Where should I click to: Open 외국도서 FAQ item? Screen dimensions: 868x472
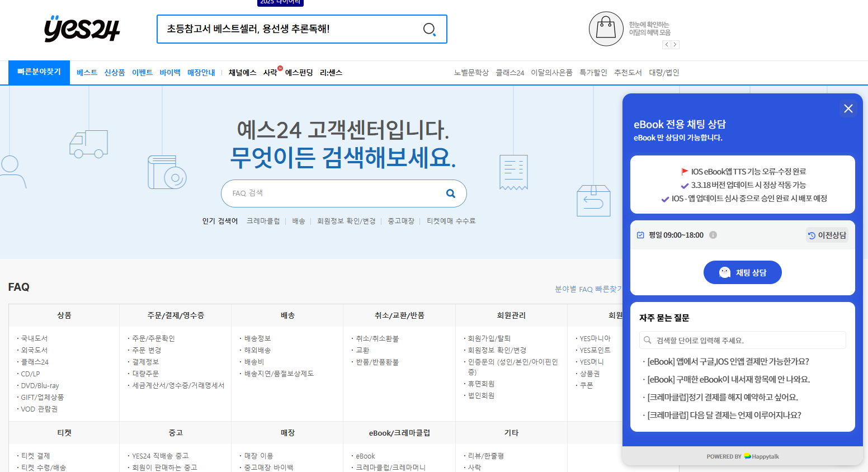point(34,350)
